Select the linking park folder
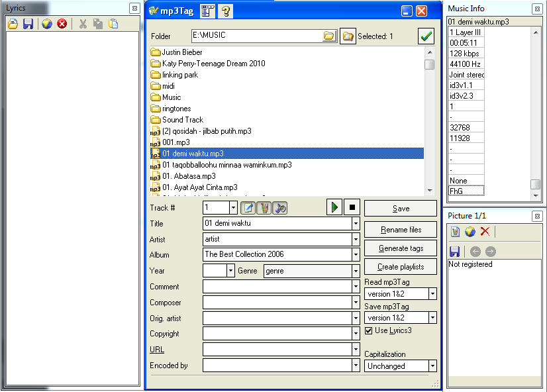Viewport: 547px width, 392px height. coord(174,75)
